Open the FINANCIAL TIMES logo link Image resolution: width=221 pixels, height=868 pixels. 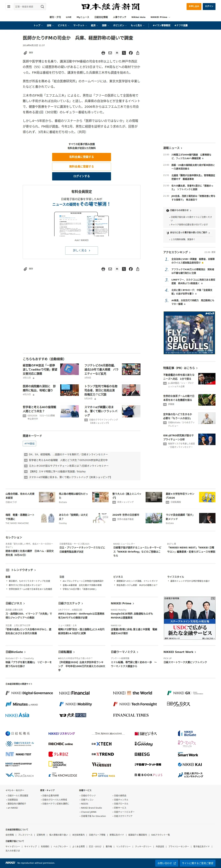click(131, 715)
